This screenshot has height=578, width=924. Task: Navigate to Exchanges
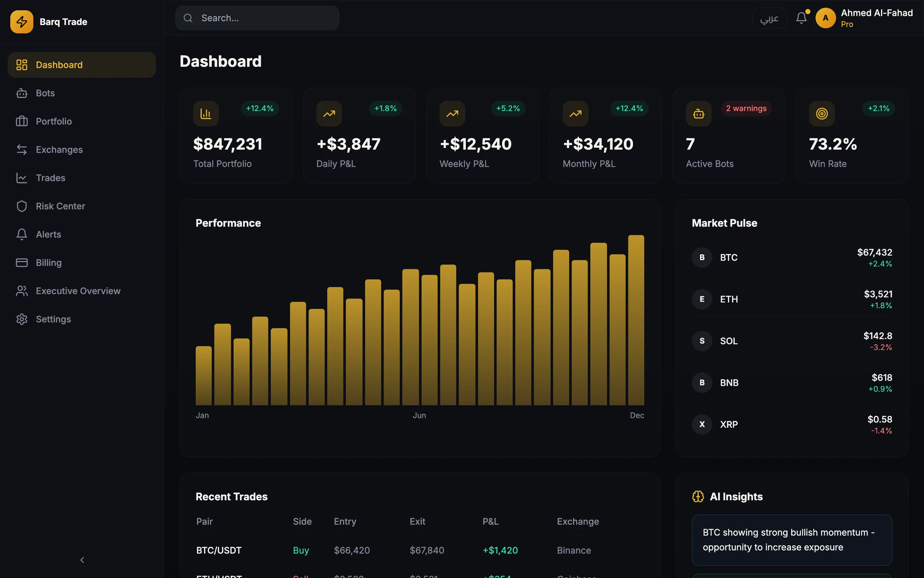coord(82,150)
